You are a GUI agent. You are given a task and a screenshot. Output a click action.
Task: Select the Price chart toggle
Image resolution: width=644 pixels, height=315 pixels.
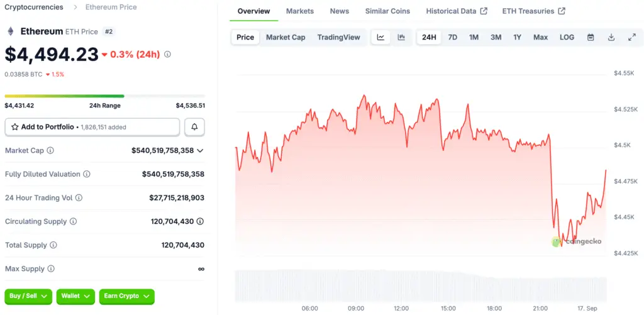pos(245,37)
